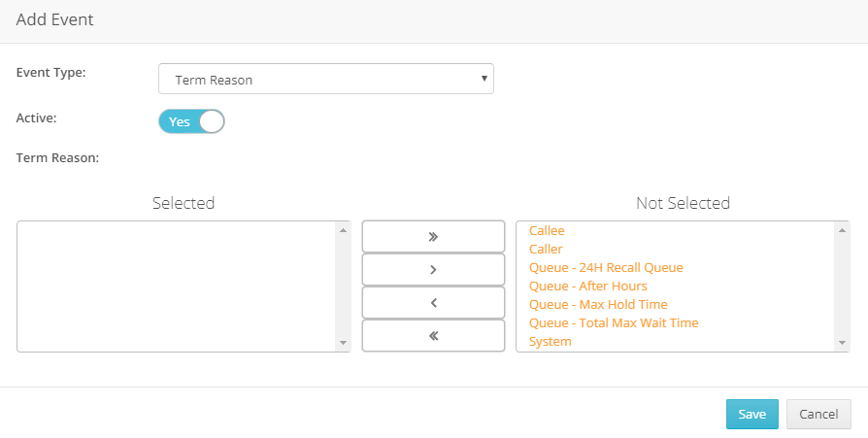This screenshot has height=438, width=868.
Task: Pick Queue - After Hours entry
Action: 587,286
